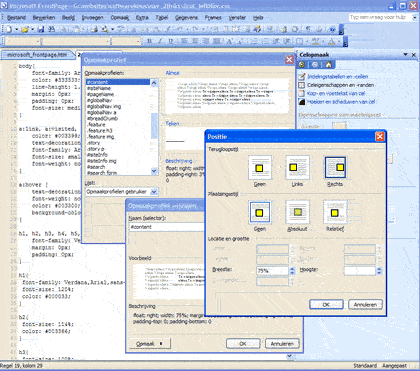Click Annuleren in the Opmaakprofiel wijzigen dialog

pyautogui.click(x=282, y=344)
